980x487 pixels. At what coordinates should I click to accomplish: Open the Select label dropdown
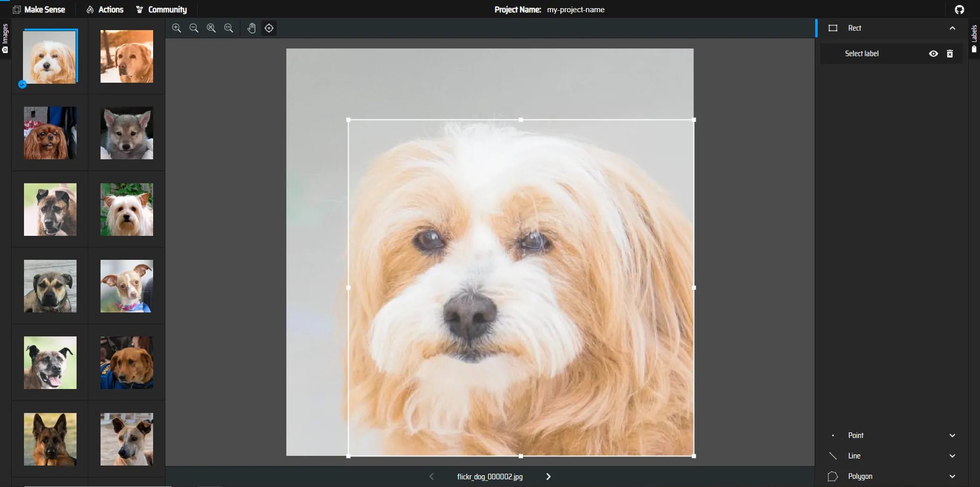[x=862, y=54]
